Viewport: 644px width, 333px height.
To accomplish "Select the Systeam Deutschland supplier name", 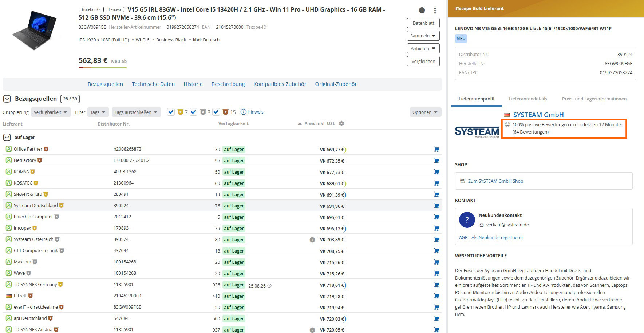I will click(x=36, y=205).
